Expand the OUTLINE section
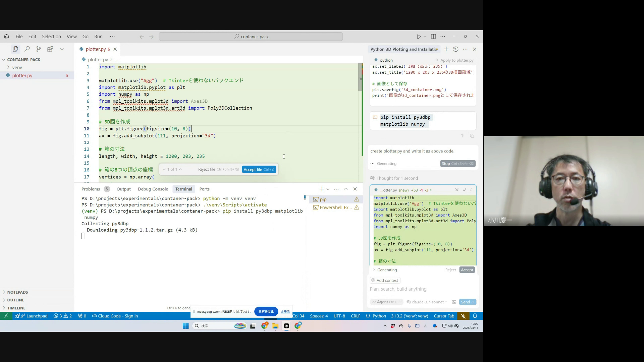Viewport: 644px width, 362px height. [15, 300]
